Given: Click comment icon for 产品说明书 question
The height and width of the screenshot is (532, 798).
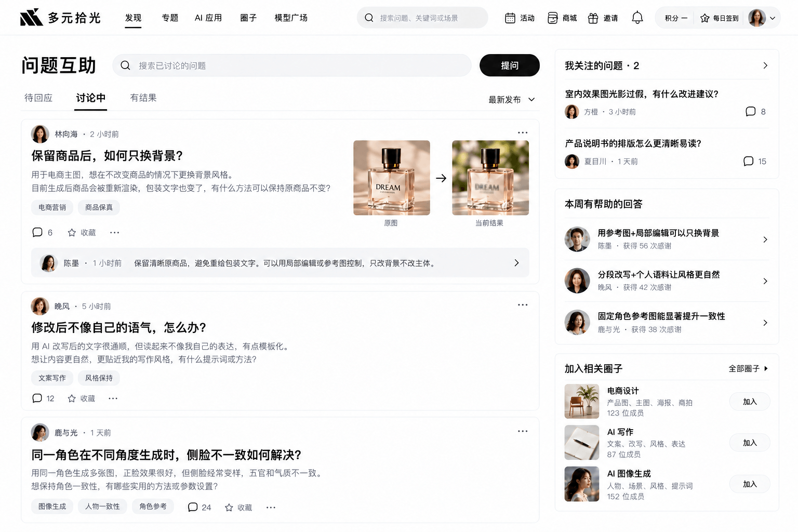Looking at the screenshot, I should (x=748, y=161).
